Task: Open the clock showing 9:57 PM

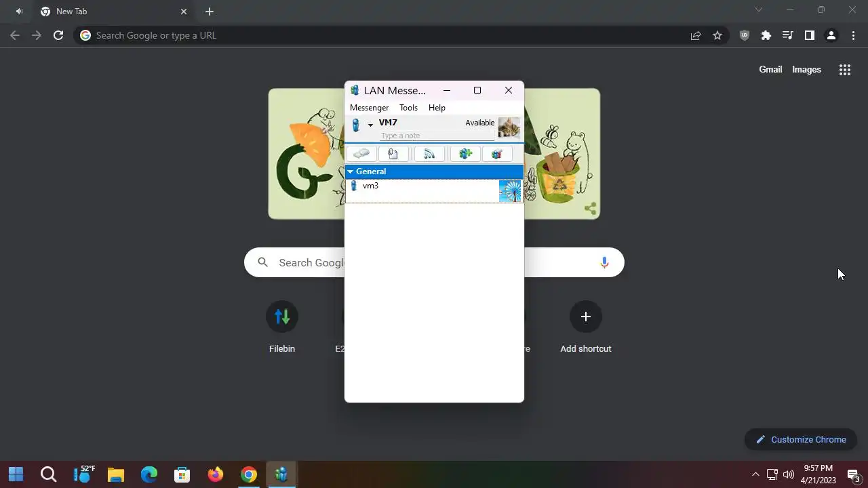Action: tap(818, 474)
